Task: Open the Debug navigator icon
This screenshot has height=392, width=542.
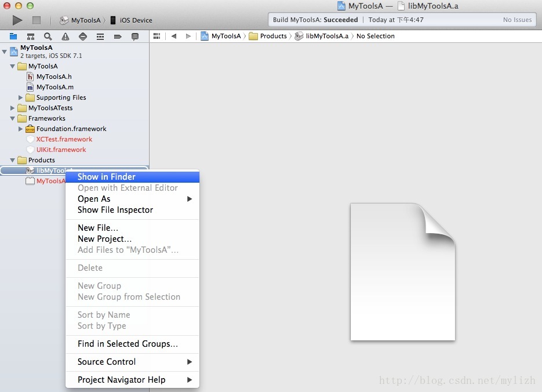Action: (x=100, y=37)
